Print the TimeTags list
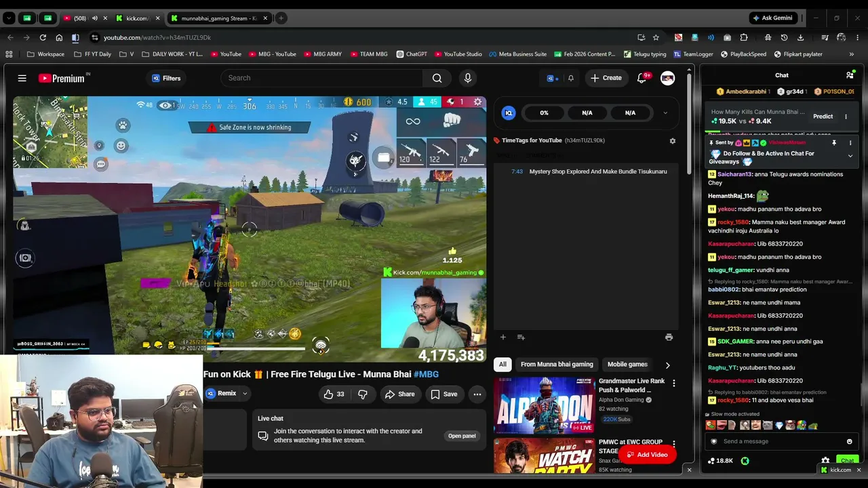The image size is (868, 488). click(x=669, y=337)
